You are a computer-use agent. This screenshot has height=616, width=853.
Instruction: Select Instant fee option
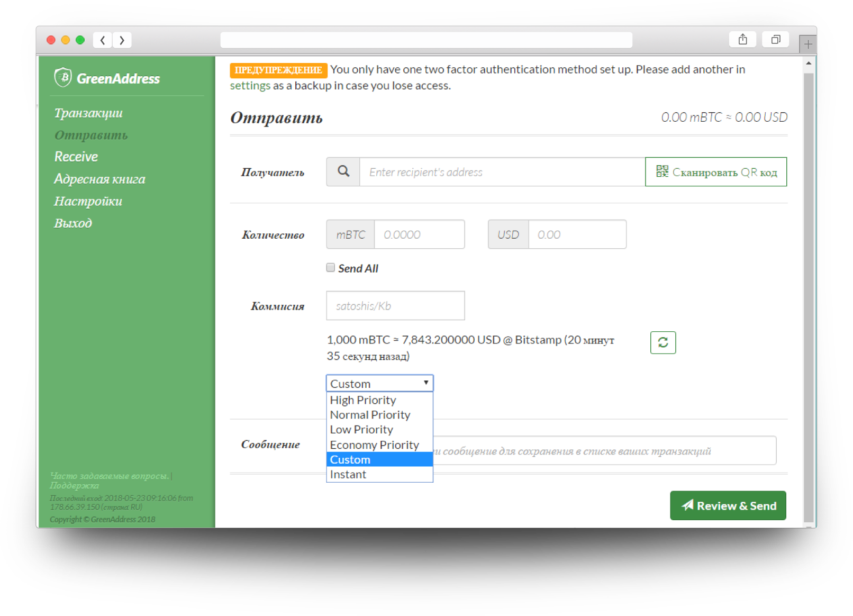coord(379,474)
